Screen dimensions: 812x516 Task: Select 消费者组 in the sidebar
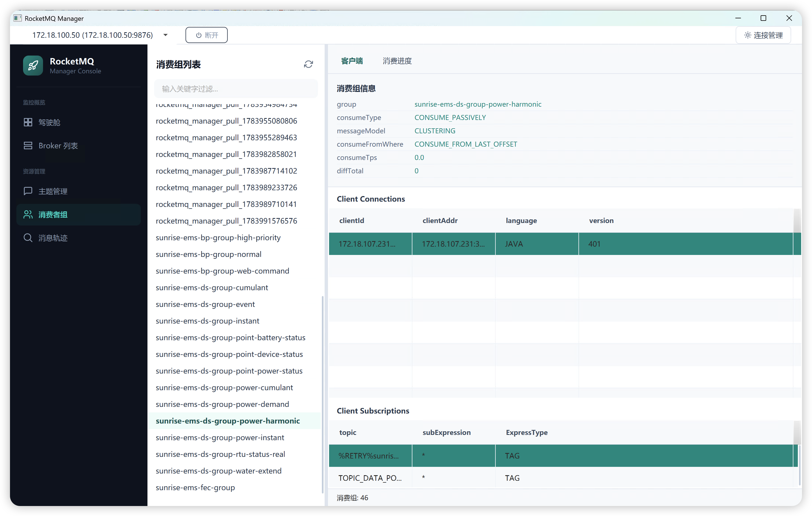point(79,214)
